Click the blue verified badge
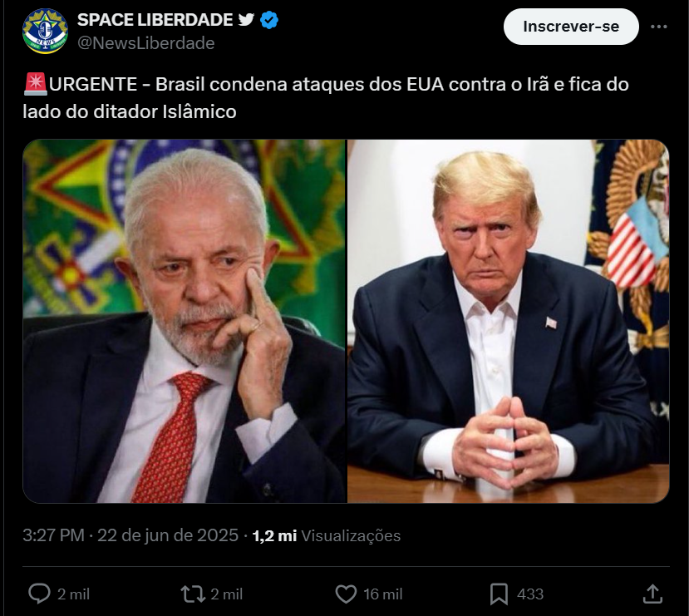Viewport: 689px width, 616px height. click(x=269, y=20)
